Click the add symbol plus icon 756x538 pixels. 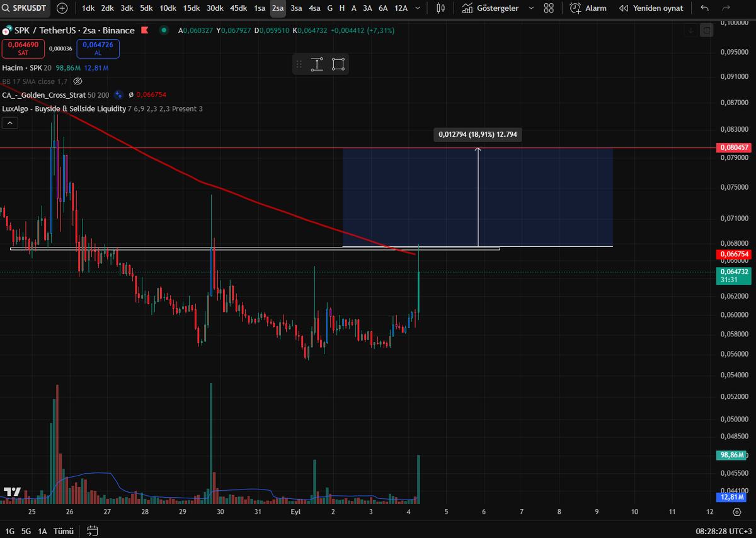point(62,8)
